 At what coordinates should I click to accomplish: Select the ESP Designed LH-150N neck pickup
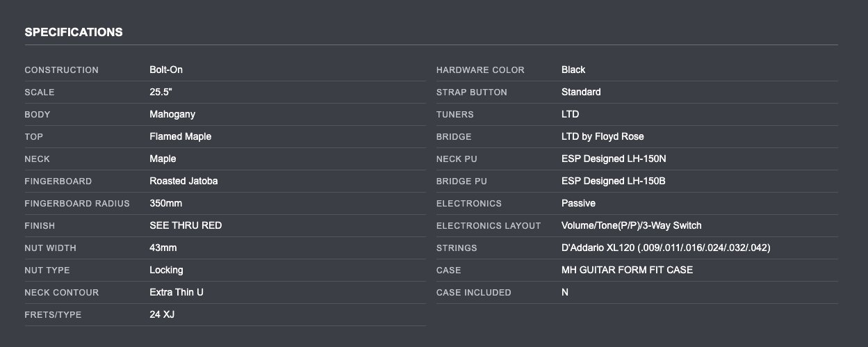click(614, 159)
